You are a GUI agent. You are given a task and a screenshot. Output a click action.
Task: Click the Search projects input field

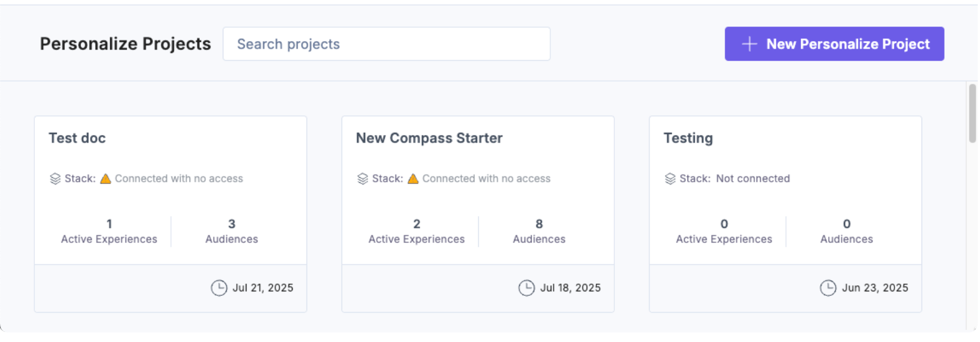pyautogui.click(x=386, y=44)
